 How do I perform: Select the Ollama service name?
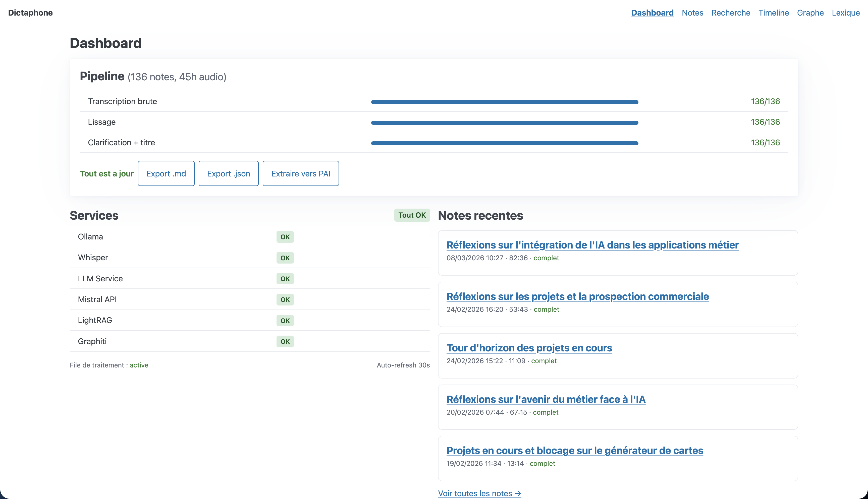(90, 237)
